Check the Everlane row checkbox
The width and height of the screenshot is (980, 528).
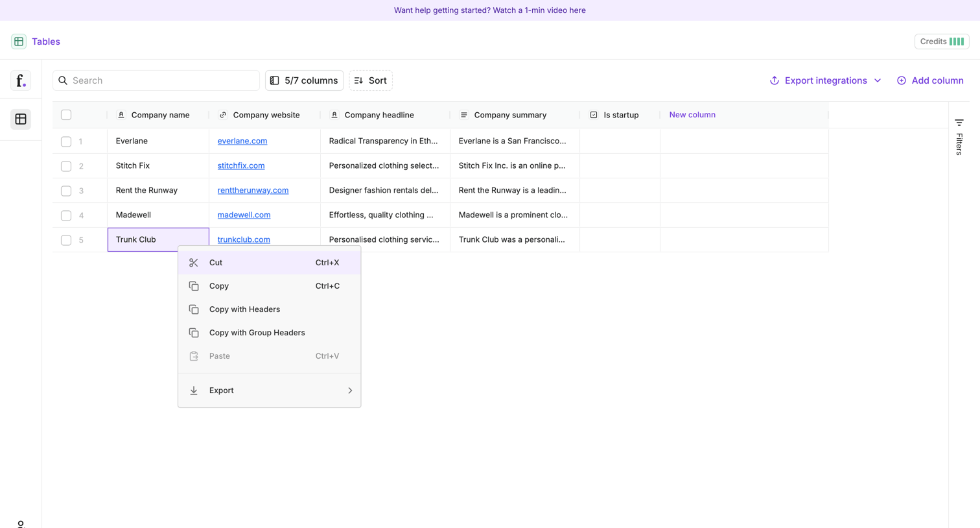pos(66,141)
